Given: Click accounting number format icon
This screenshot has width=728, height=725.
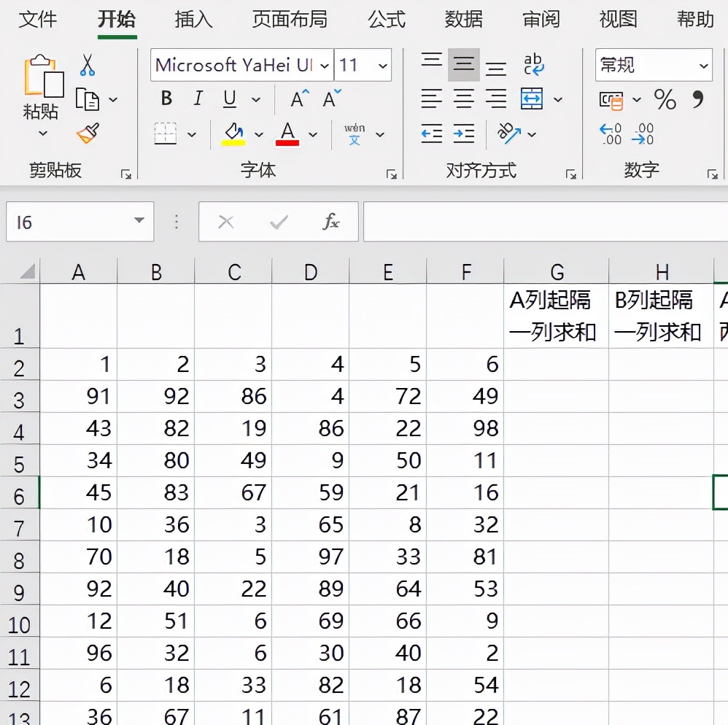Looking at the screenshot, I should coord(611,100).
